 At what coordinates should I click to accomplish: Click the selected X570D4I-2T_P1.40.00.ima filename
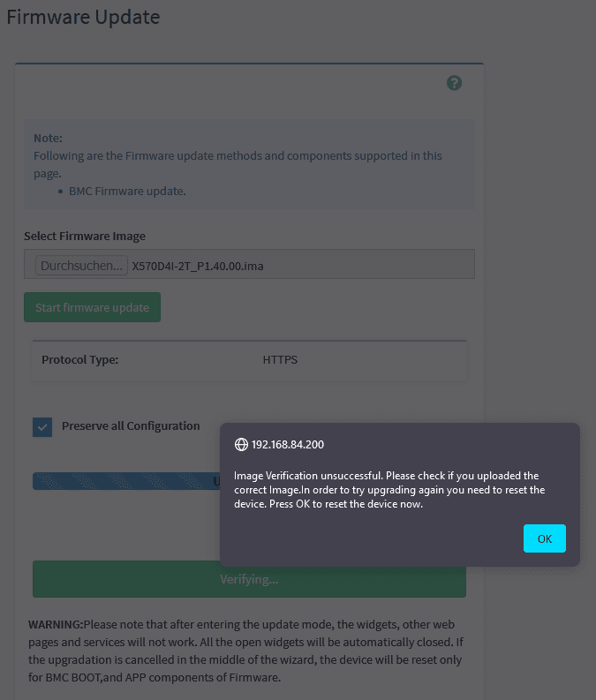(196, 265)
